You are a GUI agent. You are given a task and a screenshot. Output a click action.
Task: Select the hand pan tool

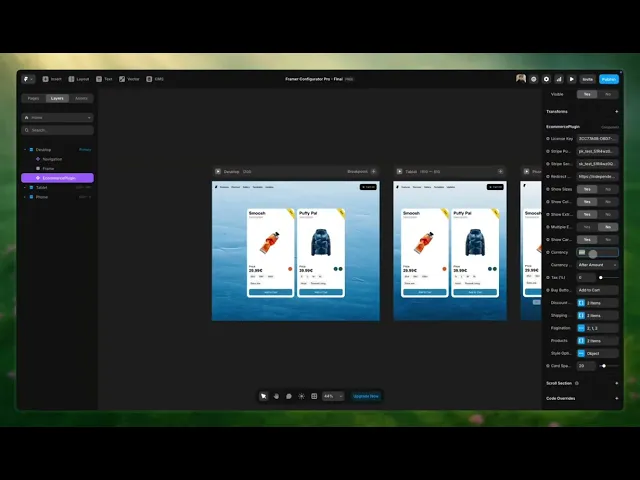coord(276,396)
